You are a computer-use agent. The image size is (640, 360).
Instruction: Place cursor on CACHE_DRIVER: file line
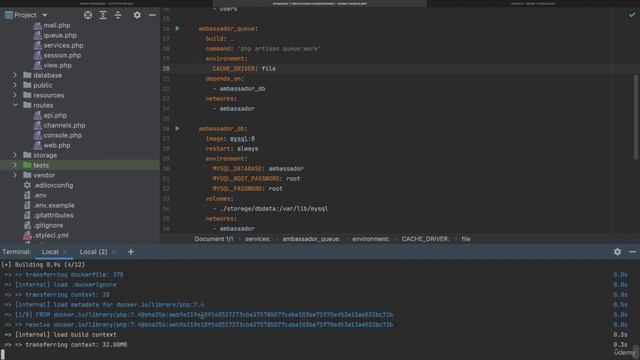pyautogui.click(x=244, y=69)
